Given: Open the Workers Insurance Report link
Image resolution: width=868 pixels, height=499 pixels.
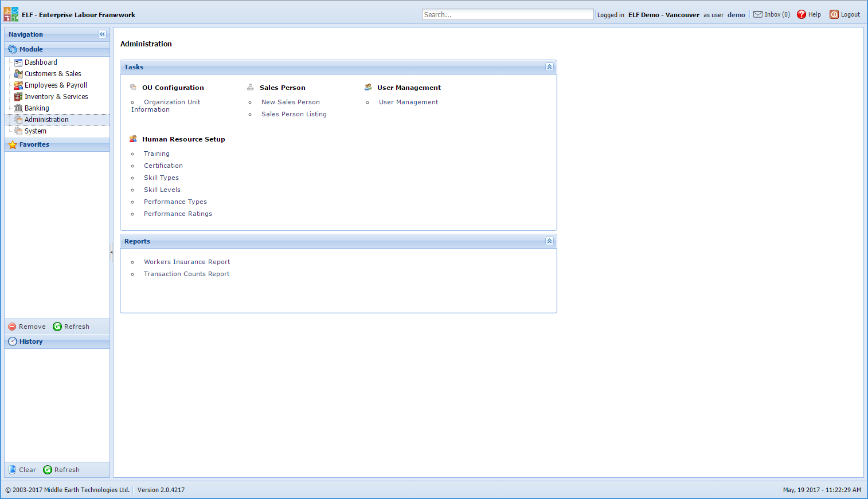Looking at the screenshot, I should [187, 262].
